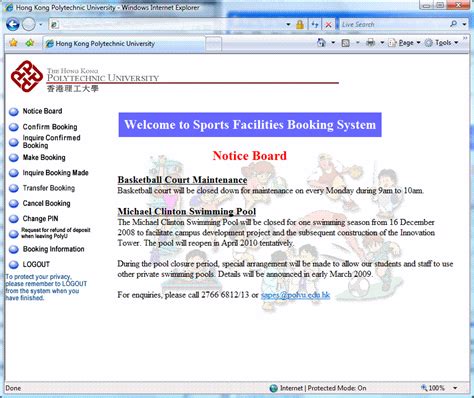Click the blue bullet beside Make Booking
The width and height of the screenshot is (474, 398).
point(14,158)
